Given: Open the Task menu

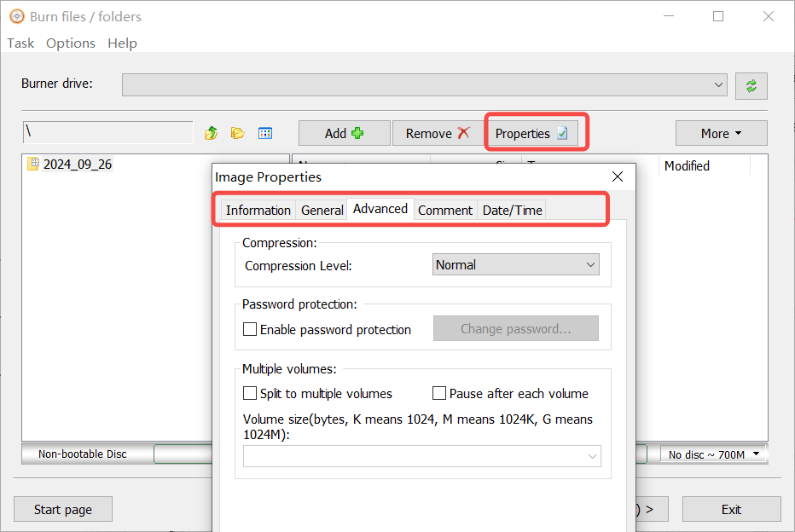Looking at the screenshot, I should [x=20, y=43].
